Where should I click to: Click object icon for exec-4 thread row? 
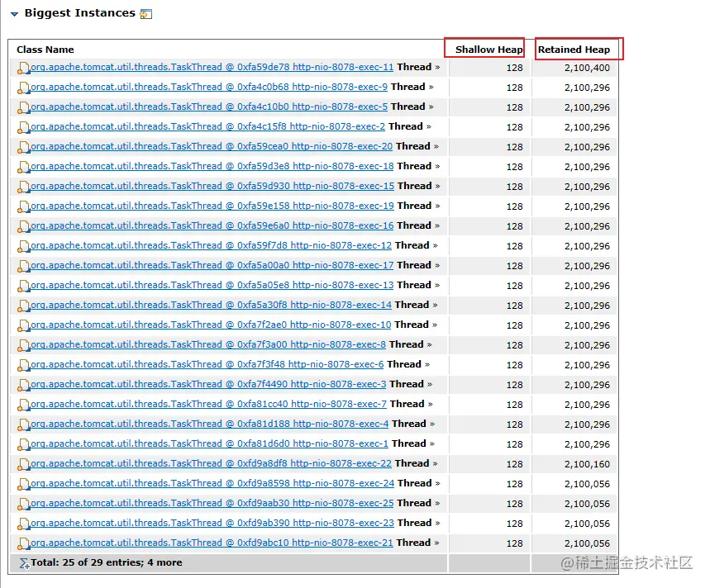pyautogui.click(x=23, y=425)
